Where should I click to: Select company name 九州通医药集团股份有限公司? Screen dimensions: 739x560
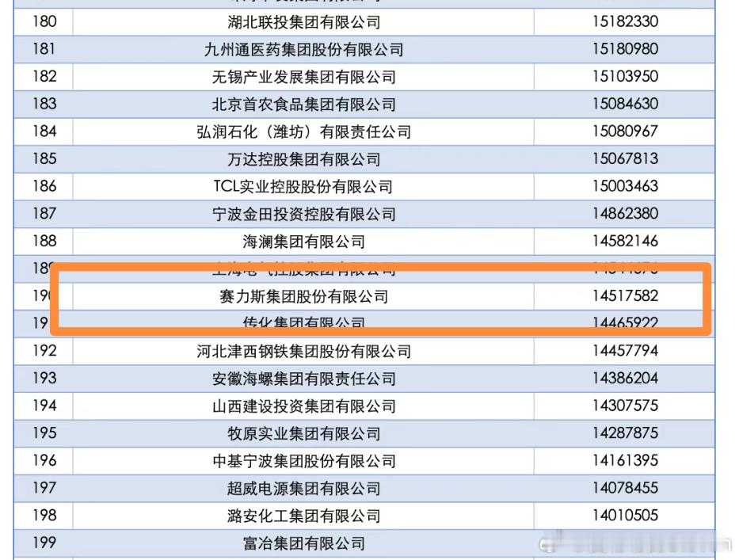(x=304, y=49)
